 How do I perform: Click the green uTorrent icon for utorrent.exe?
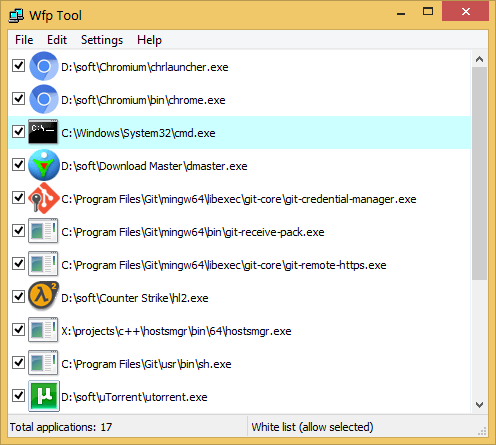(x=44, y=396)
